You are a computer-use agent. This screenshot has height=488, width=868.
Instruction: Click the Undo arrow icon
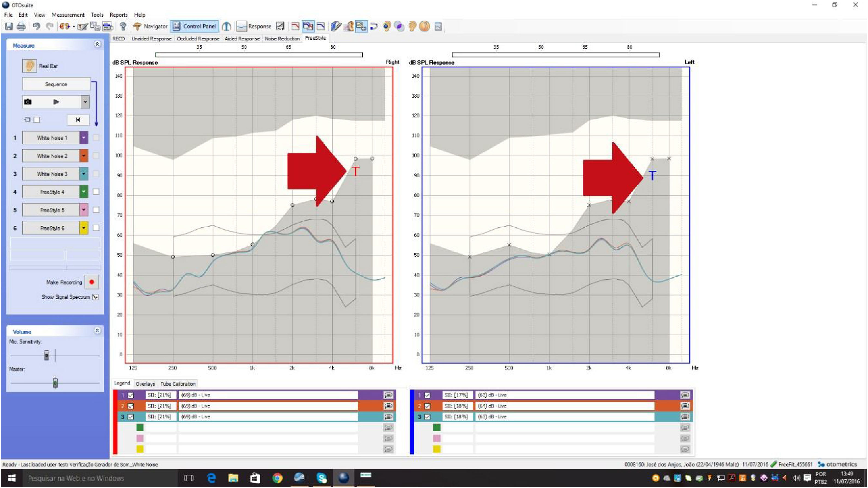[x=36, y=26]
